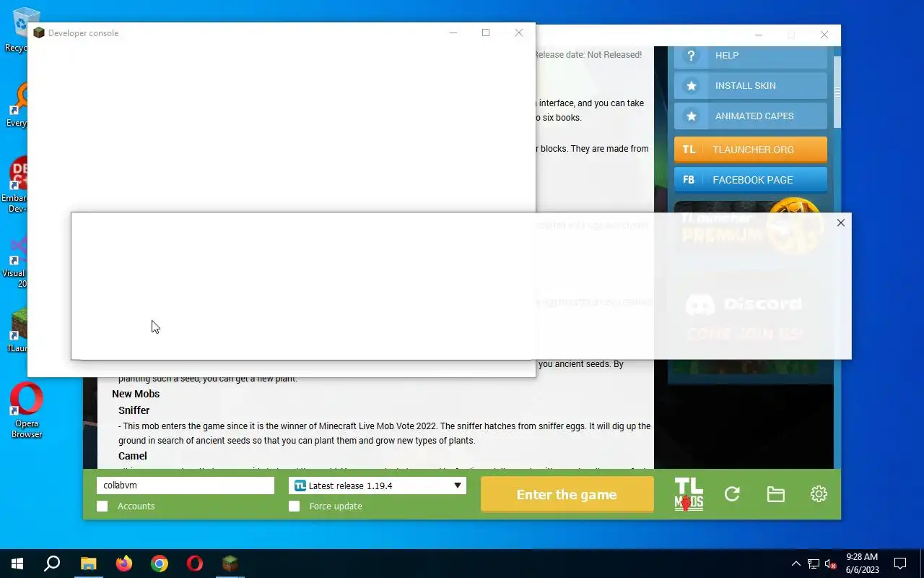Click the refresh icon in TLauncher
The width and height of the screenshot is (924, 578).
coord(732,494)
